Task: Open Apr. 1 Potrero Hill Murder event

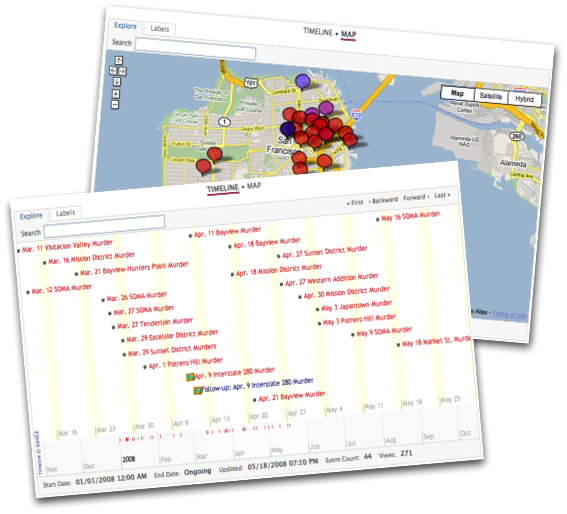Action: [x=186, y=363]
